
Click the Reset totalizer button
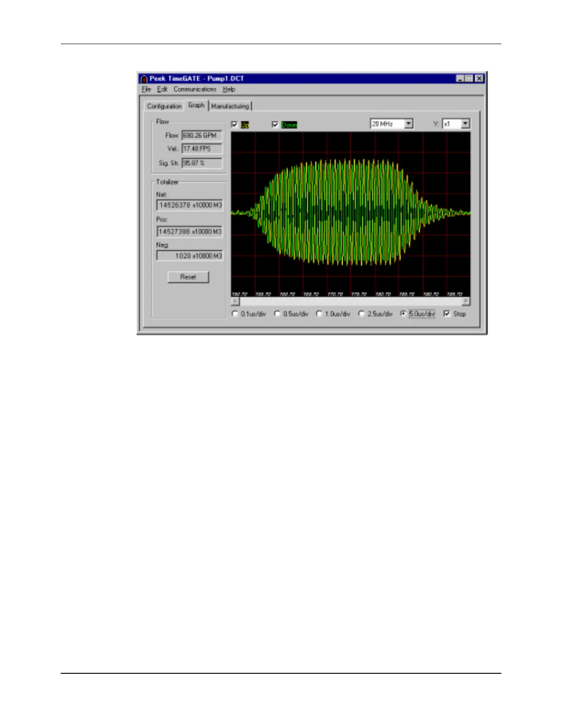point(188,277)
